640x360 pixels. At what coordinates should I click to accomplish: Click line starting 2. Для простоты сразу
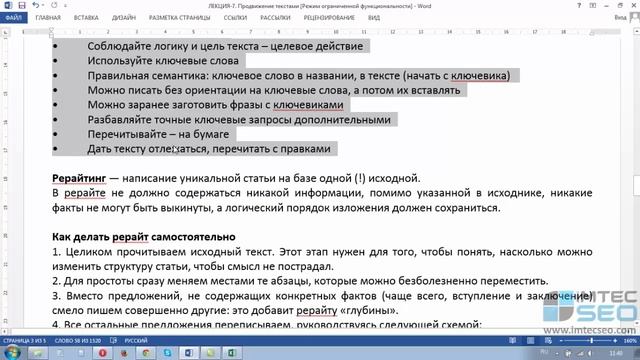tap(300, 281)
